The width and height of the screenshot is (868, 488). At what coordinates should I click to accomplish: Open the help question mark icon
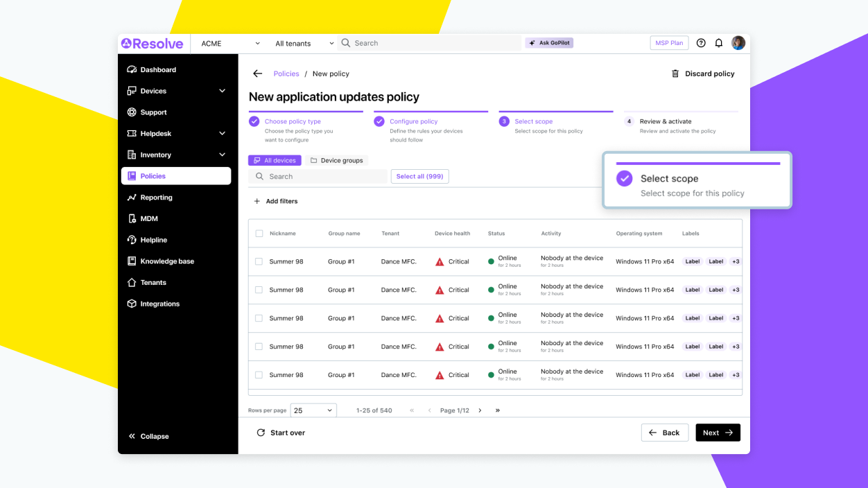pyautogui.click(x=700, y=42)
